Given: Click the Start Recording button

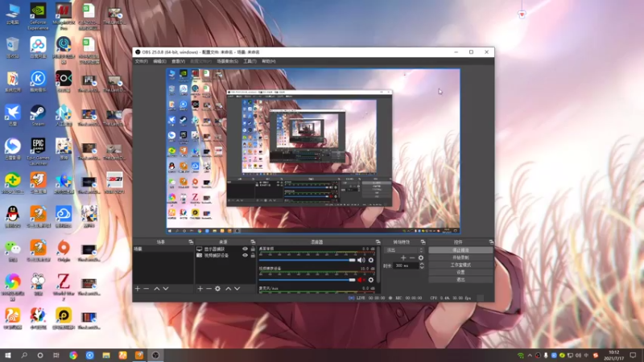Looking at the screenshot, I should point(460,257).
